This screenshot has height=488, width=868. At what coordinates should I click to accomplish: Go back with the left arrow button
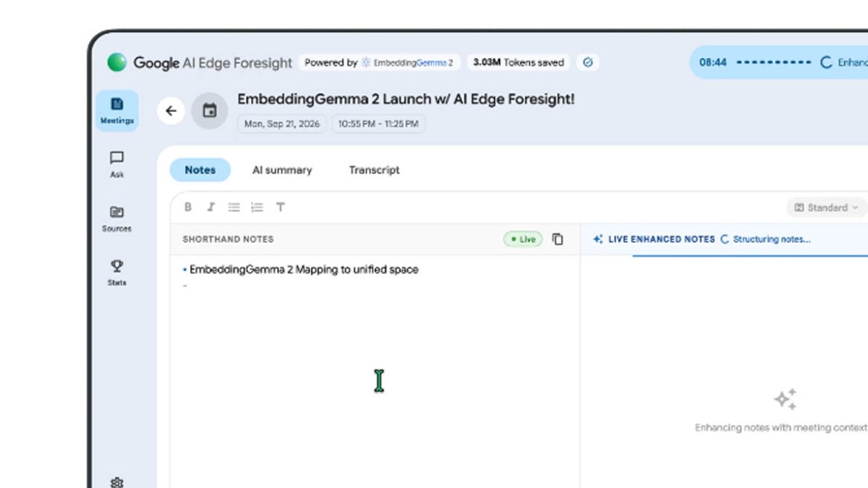(171, 111)
